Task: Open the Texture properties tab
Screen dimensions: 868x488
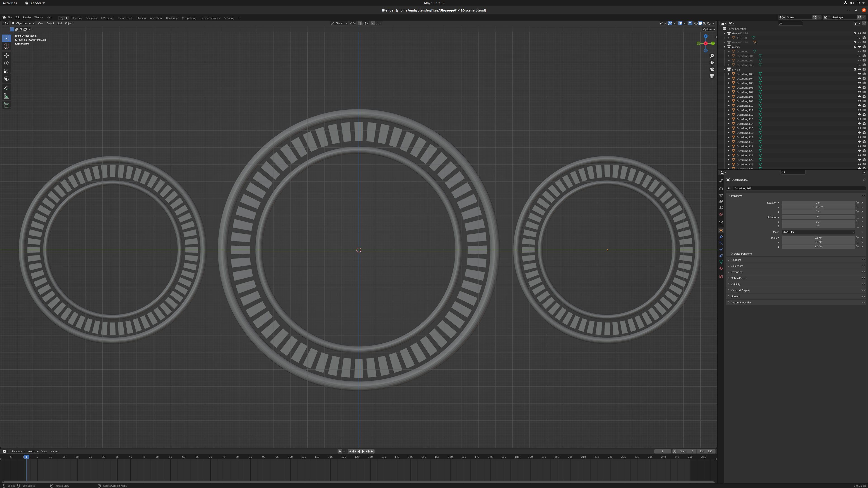Action: (721, 277)
